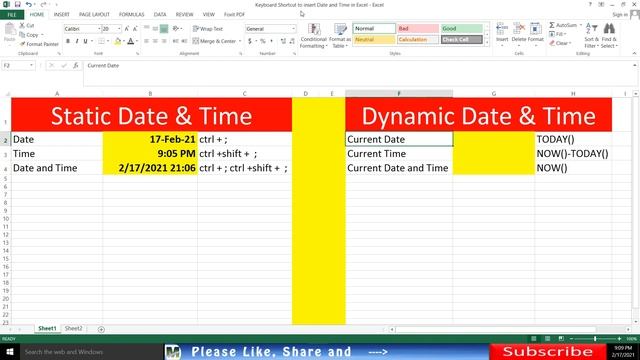Switch to the VIEW tab
640x360 pixels.
pos(209,15)
